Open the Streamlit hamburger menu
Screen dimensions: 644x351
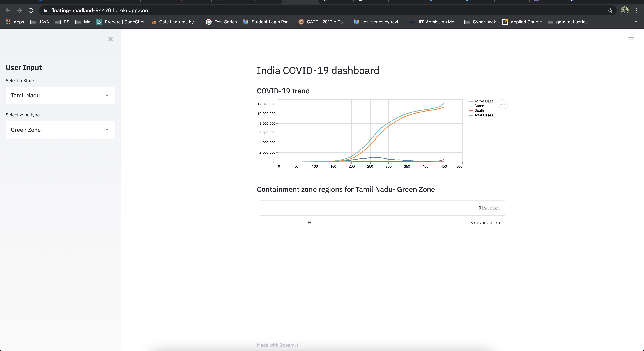click(x=631, y=39)
